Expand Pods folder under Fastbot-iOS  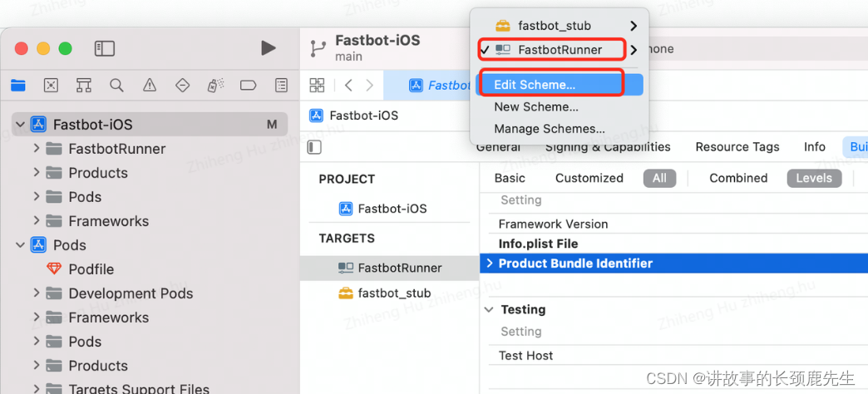[x=37, y=197]
